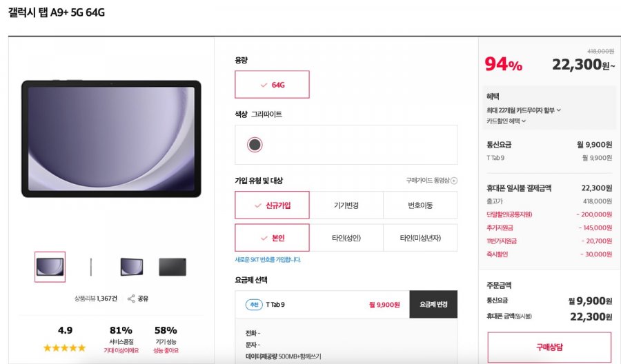Select the side profile tablet thumbnail

tap(91, 267)
